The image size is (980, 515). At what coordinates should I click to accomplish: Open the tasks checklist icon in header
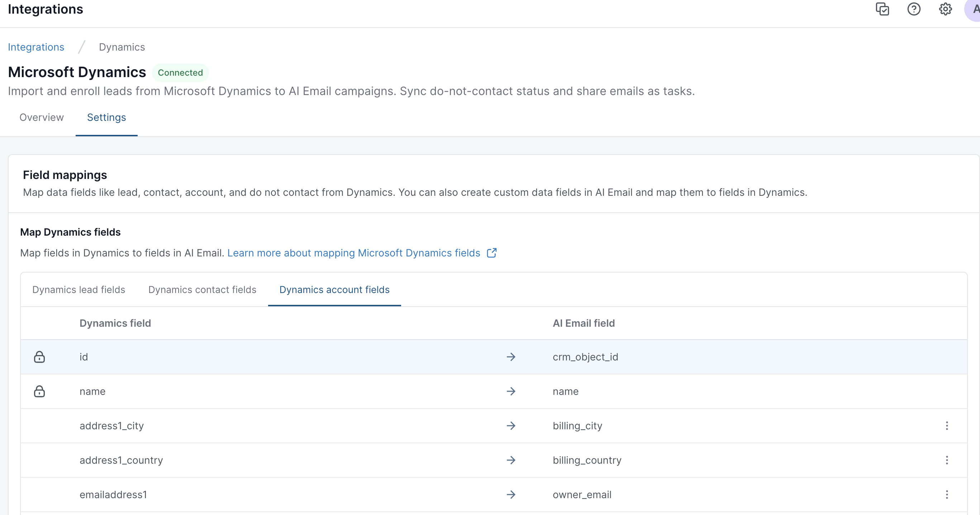[x=882, y=9]
